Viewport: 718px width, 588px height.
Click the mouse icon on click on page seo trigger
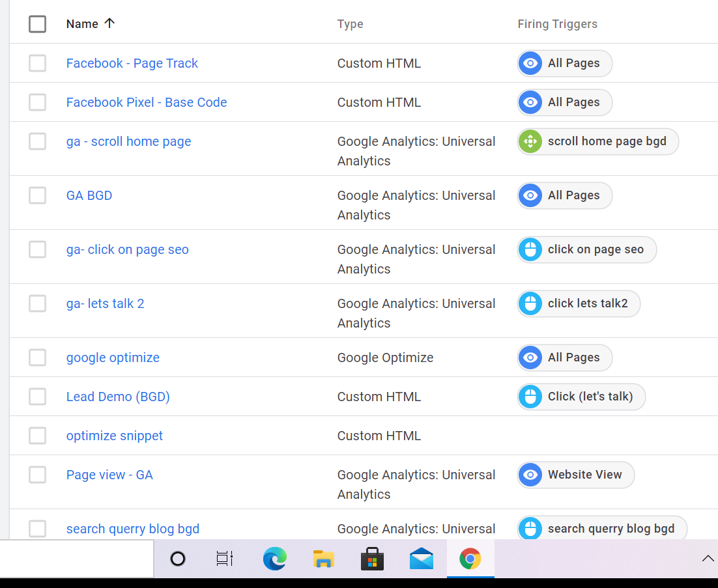pos(530,249)
